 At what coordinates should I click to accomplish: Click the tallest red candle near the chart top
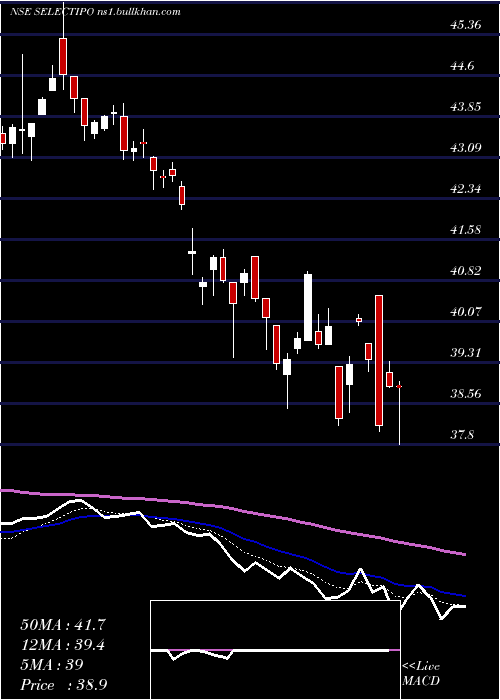pyautogui.click(x=63, y=56)
